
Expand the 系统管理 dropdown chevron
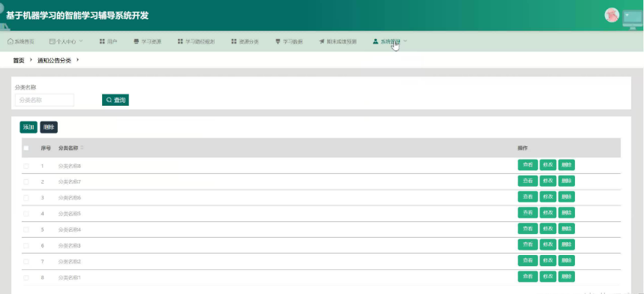click(405, 41)
